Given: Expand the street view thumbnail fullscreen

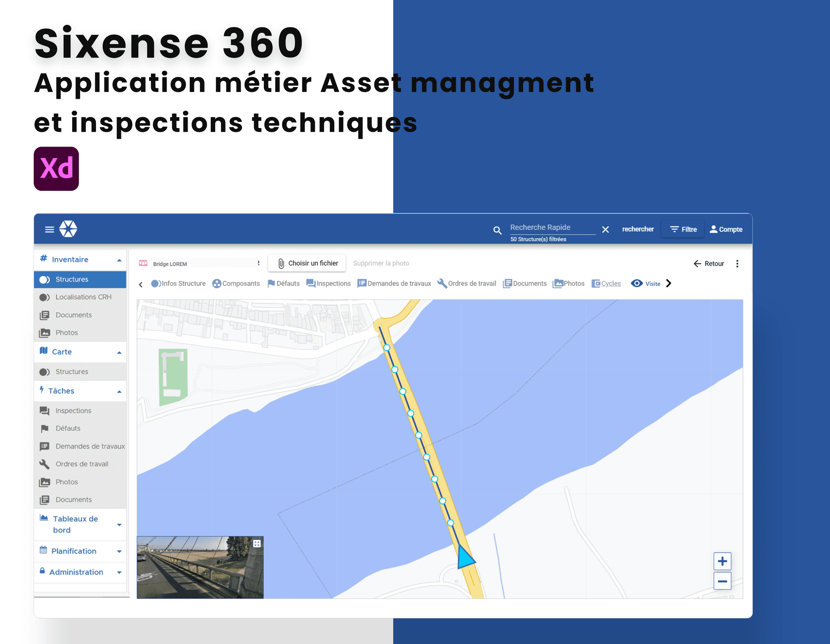Looking at the screenshot, I should tap(257, 544).
